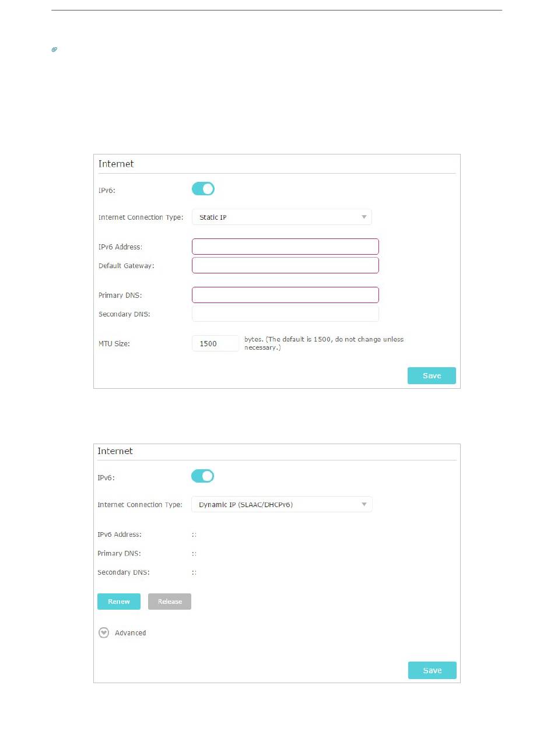Click the MTU Size field showing 1500
The height and width of the screenshot is (756, 554).
pos(215,343)
